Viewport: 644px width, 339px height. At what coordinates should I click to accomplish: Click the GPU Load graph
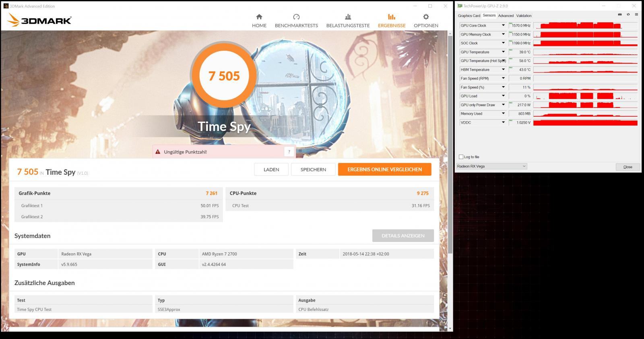pyautogui.click(x=585, y=96)
